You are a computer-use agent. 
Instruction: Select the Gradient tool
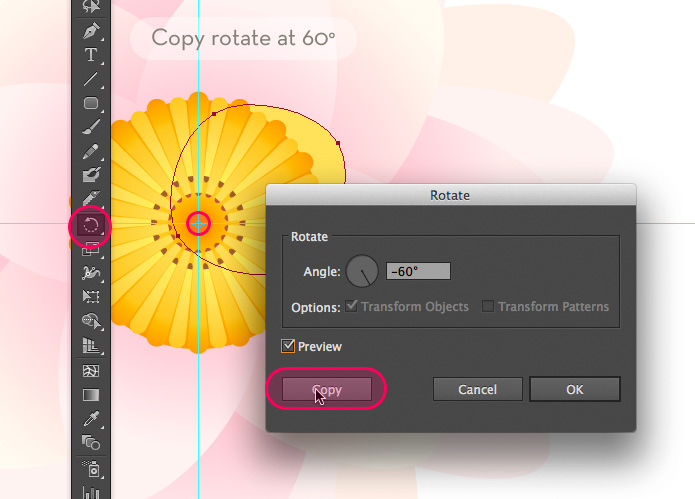pos(91,394)
